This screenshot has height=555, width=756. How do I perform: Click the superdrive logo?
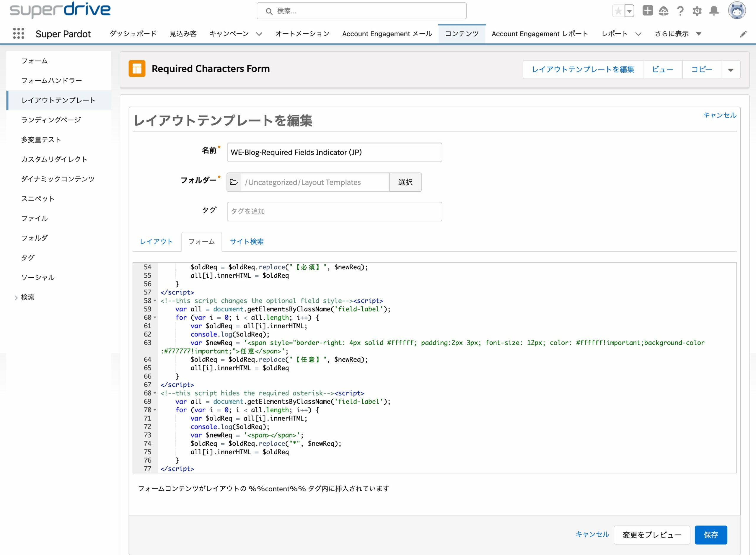pos(60,10)
